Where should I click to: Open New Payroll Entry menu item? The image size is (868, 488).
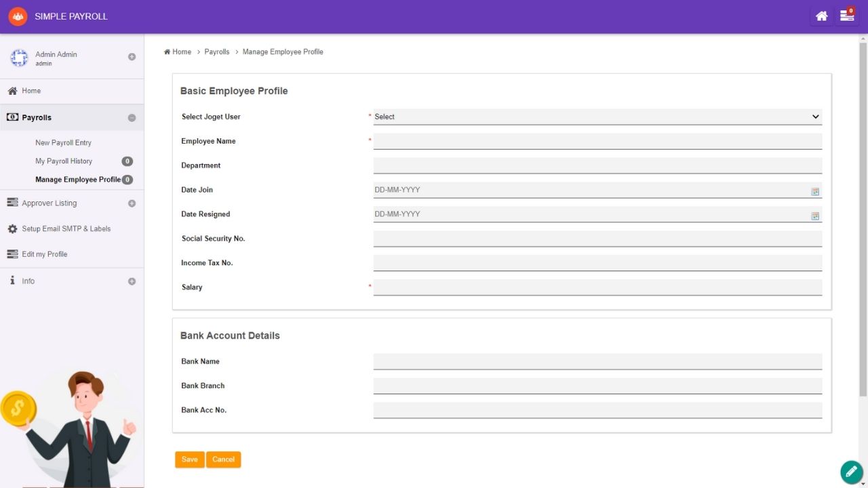(63, 143)
